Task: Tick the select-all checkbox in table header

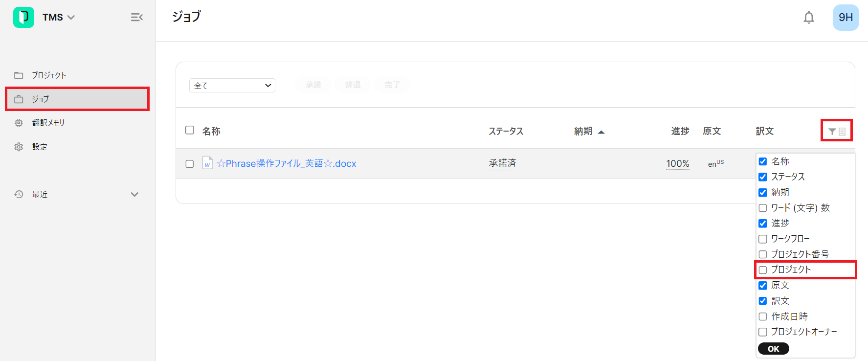Action: tap(190, 130)
